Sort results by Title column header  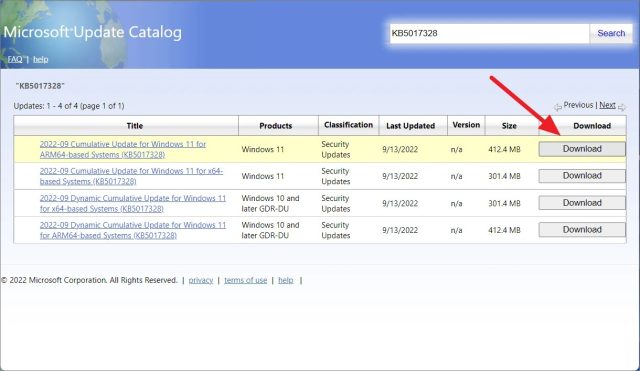135,126
